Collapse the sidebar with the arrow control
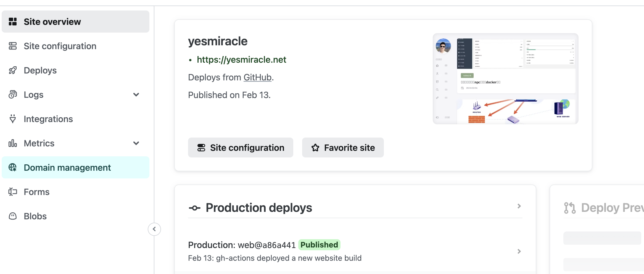 154,229
